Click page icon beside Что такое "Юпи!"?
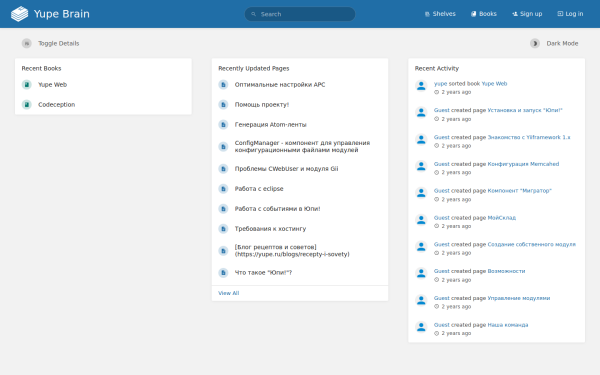 [x=223, y=272]
